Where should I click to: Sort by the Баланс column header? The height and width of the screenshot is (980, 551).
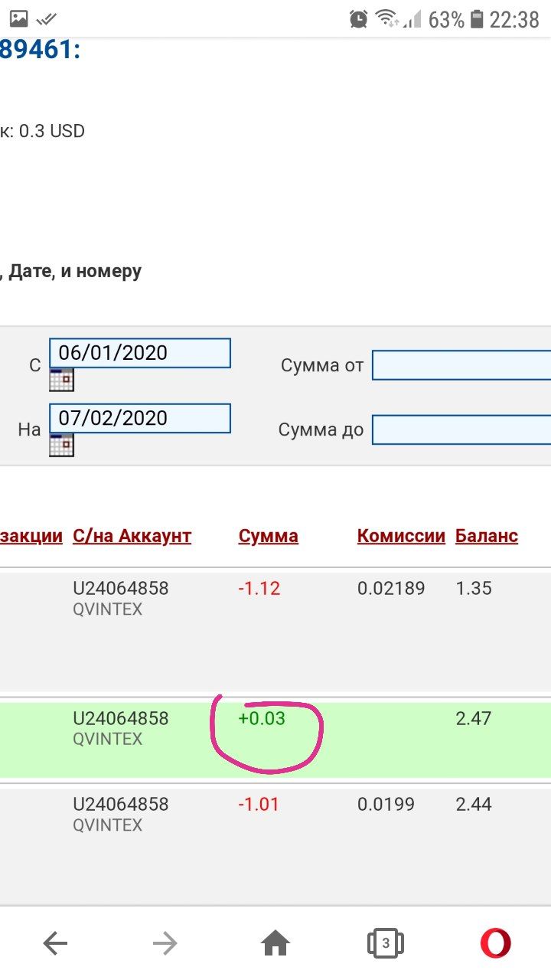click(x=487, y=536)
